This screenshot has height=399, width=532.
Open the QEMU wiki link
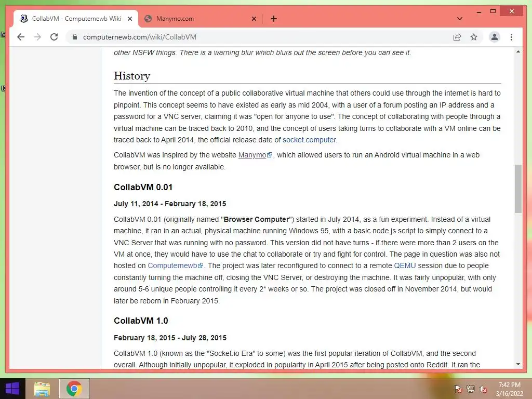[x=405, y=265]
